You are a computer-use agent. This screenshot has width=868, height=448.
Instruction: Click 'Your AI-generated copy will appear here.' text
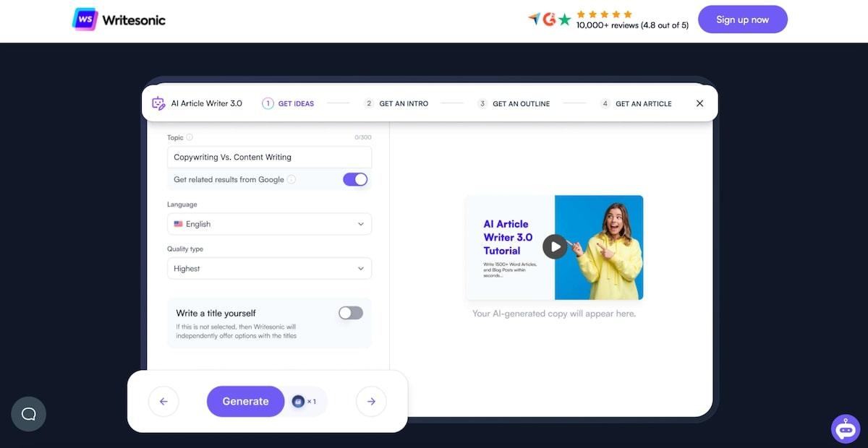point(554,314)
